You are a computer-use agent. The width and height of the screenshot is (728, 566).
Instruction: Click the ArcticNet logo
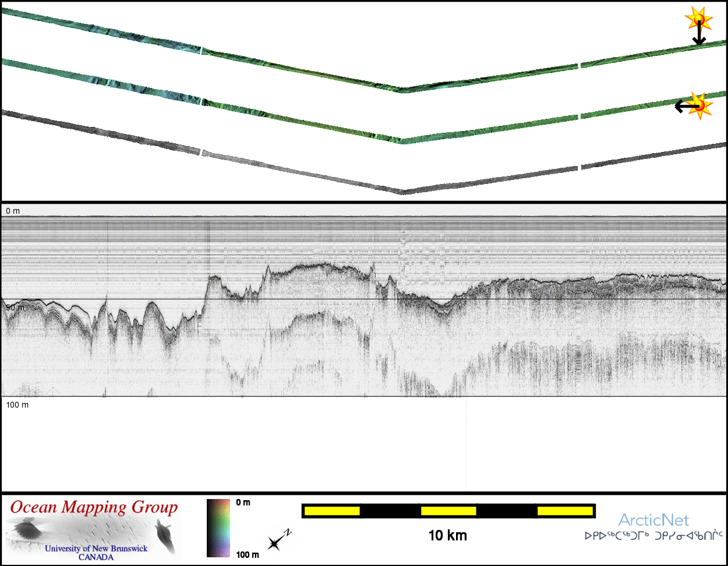coord(653,520)
